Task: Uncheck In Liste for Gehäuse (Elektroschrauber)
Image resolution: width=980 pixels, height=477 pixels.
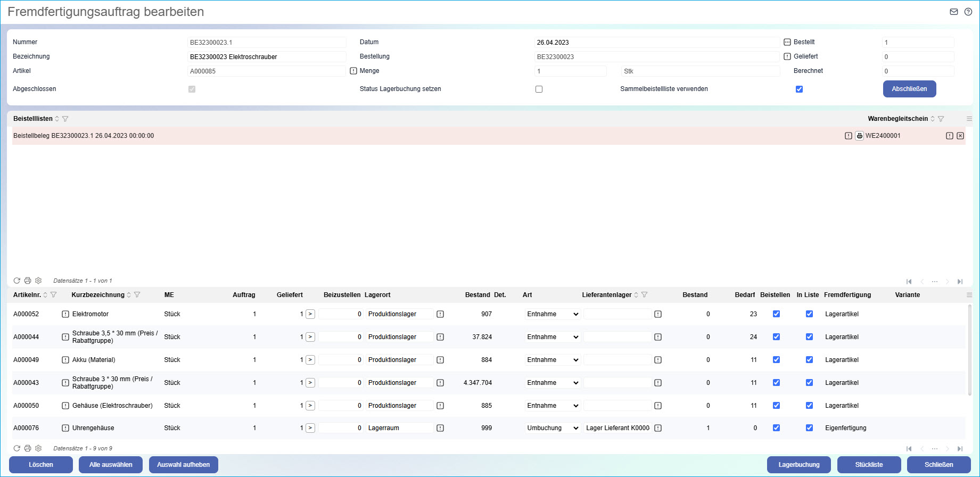Action: click(x=809, y=406)
